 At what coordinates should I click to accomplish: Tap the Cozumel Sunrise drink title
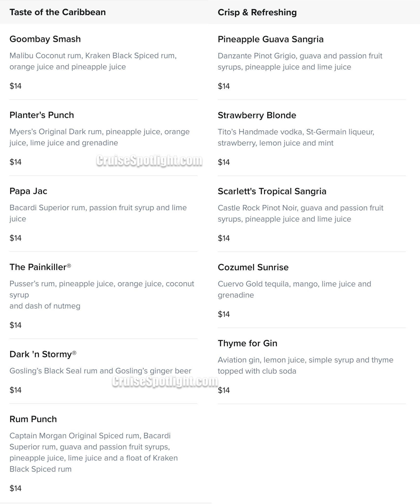pos(253,267)
